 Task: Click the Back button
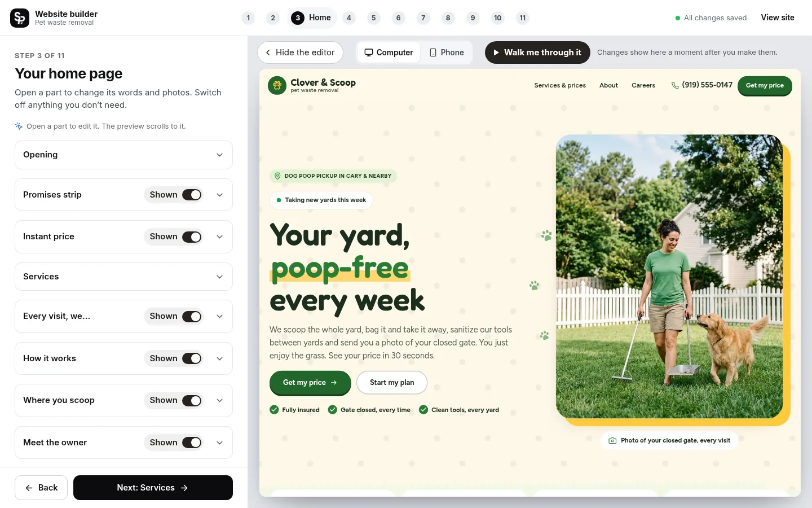pos(41,488)
